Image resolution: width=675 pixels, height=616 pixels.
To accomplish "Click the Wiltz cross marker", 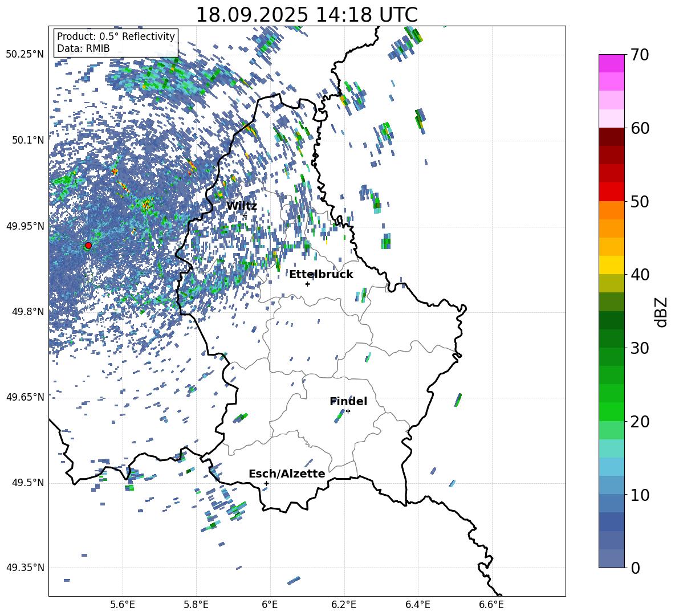I will point(245,215).
